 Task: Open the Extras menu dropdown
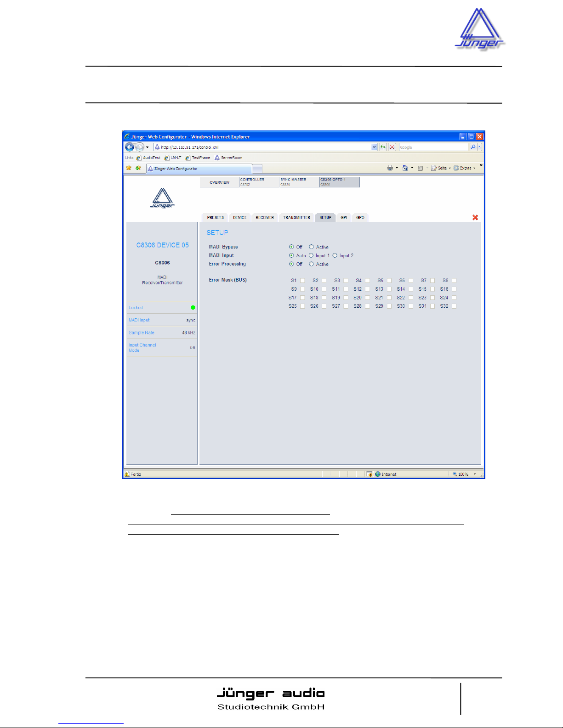(x=464, y=168)
